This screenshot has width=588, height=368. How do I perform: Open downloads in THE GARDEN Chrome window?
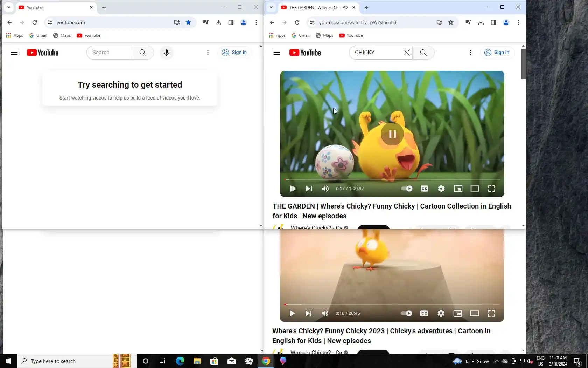[481, 22]
